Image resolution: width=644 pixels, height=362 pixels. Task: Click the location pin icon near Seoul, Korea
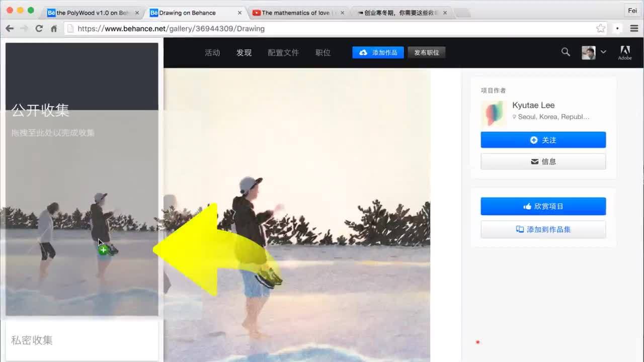click(514, 117)
